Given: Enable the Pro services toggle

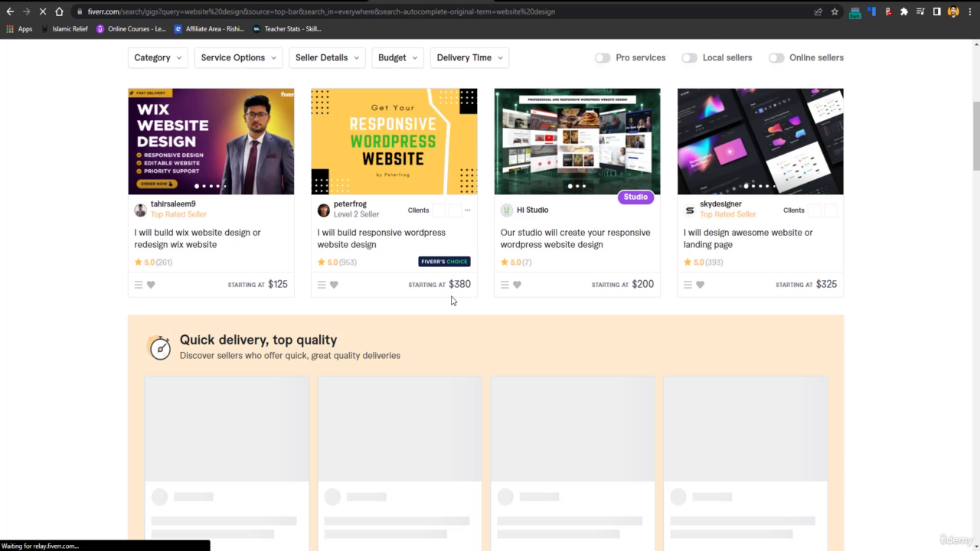Looking at the screenshot, I should pos(603,58).
